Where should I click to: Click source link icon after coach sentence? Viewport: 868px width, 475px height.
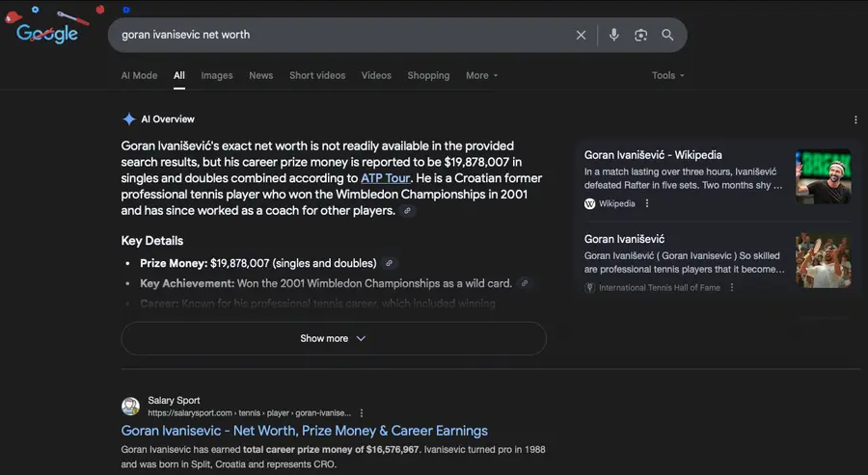(408, 211)
